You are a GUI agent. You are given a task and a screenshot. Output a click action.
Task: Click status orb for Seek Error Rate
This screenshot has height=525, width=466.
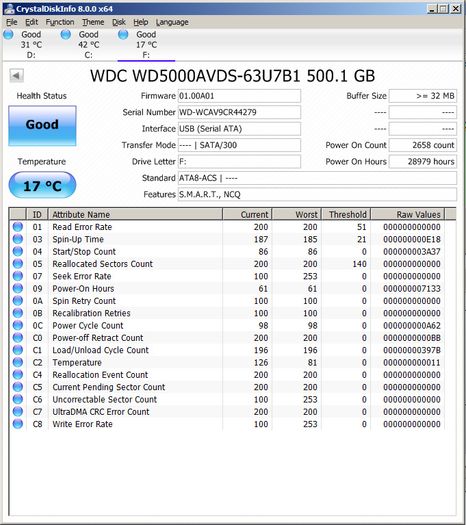(x=18, y=276)
